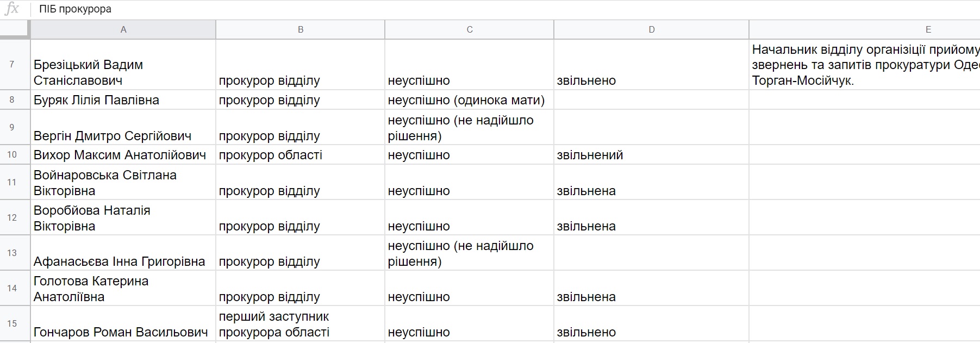980x343 pixels.
Task: Select cell 'неуспішно (одинока мати)'
Action: [x=469, y=100]
